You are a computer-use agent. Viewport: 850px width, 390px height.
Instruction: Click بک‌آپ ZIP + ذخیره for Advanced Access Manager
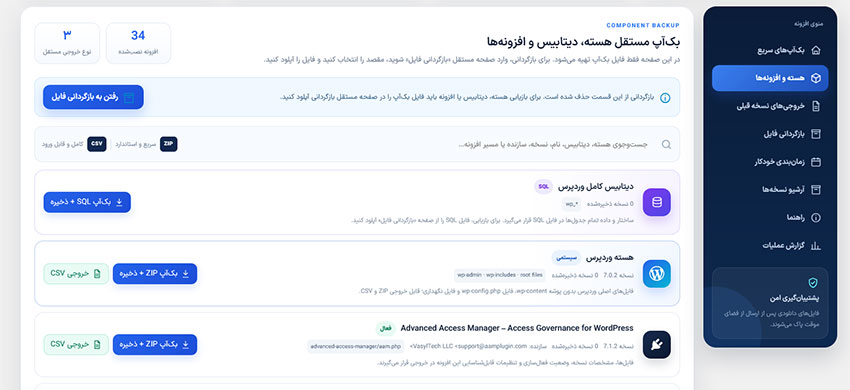[155, 344]
